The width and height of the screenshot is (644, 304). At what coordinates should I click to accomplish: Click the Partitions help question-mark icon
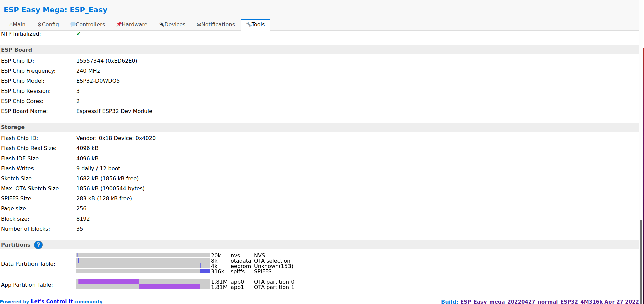38,245
